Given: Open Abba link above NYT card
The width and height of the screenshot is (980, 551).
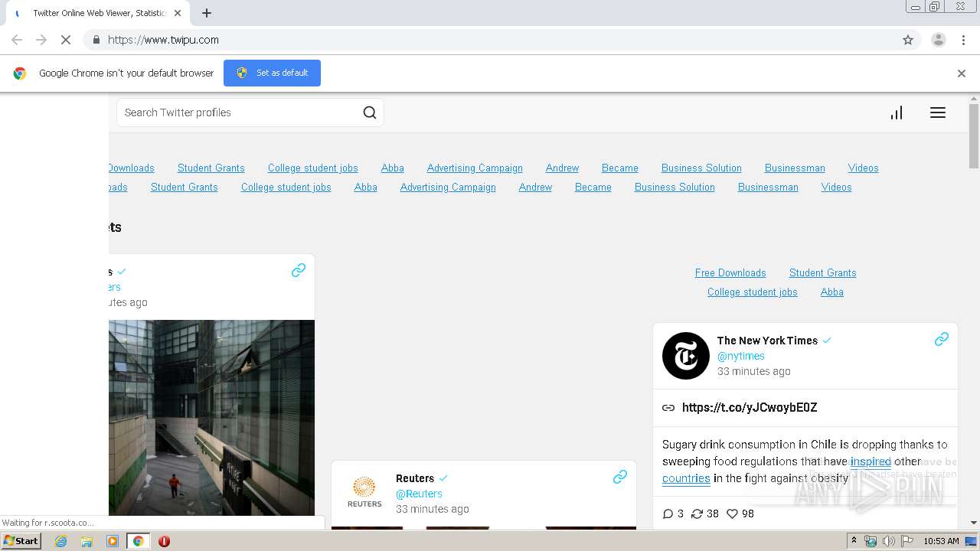Looking at the screenshot, I should coord(832,292).
